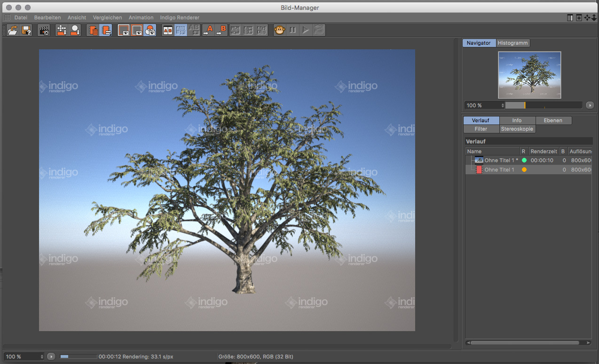Click the navigator tree thumbnail preview
The height and width of the screenshot is (364, 599).
[529, 75]
